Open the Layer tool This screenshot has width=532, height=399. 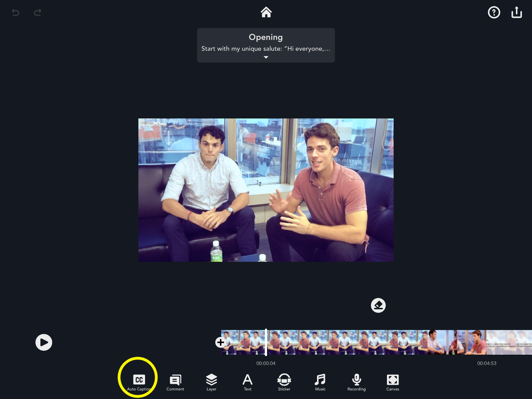tap(211, 382)
